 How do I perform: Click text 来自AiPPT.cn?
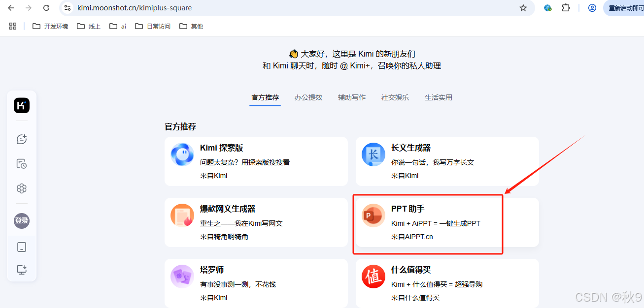coord(412,237)
